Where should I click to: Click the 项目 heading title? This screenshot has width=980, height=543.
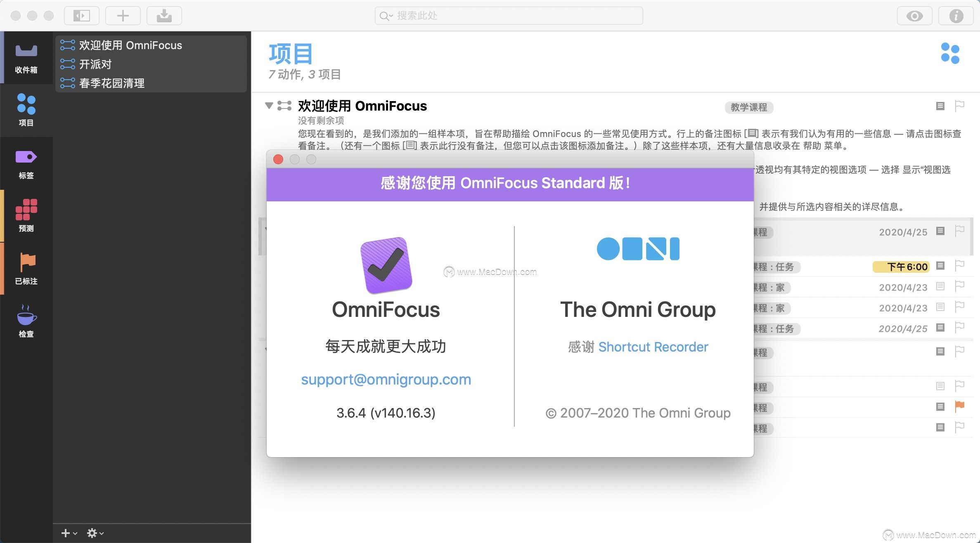(291, 54)
